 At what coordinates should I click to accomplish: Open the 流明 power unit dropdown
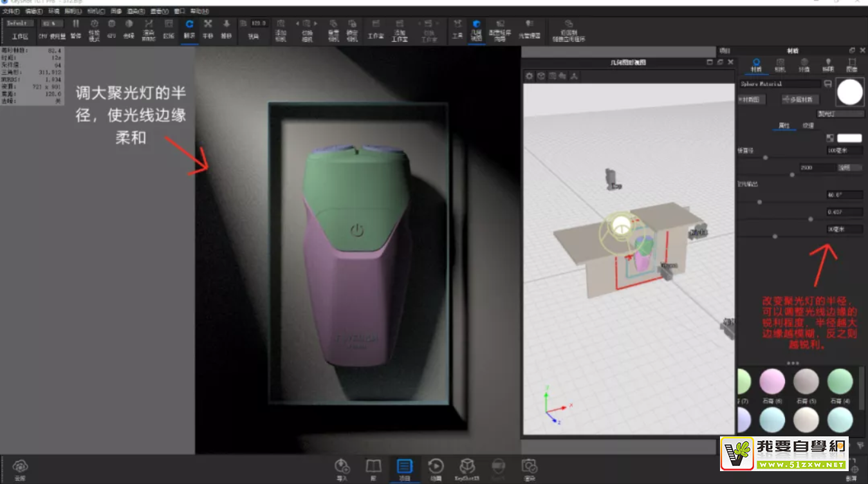849,167
